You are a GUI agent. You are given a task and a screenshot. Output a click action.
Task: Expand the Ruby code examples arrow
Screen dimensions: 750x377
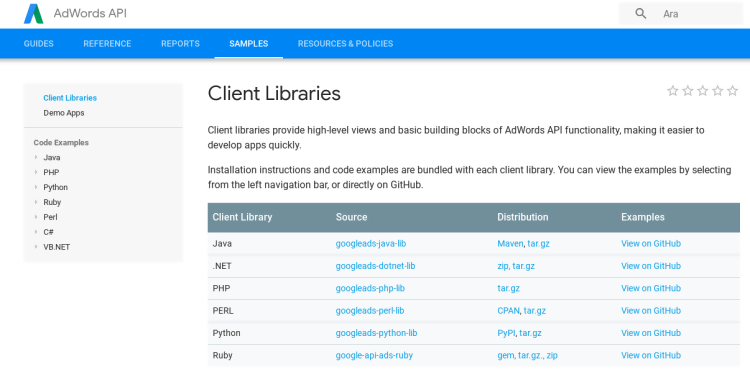36,202
